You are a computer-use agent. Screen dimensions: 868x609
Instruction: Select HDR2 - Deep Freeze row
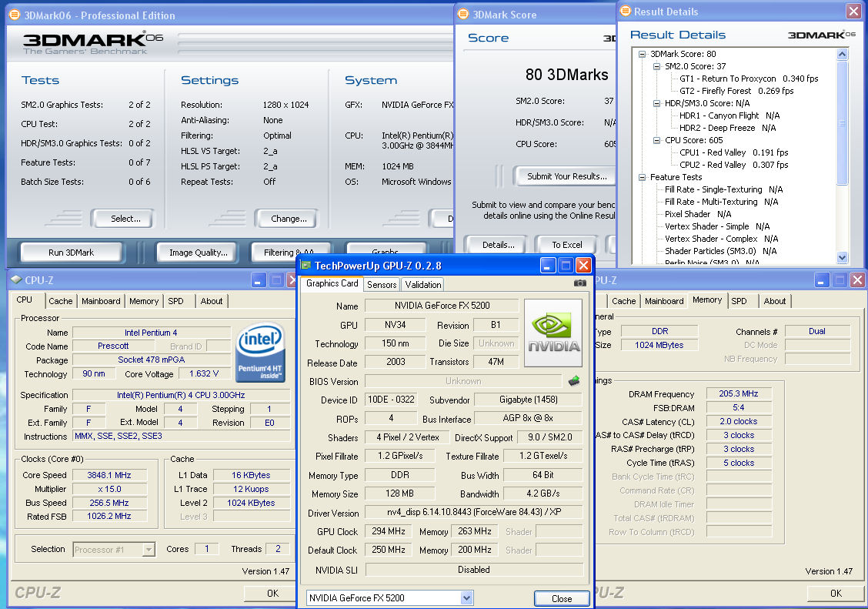(727, 128)
